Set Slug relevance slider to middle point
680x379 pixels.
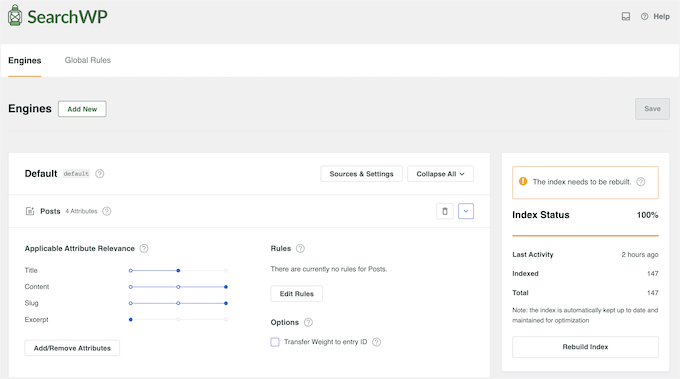click(x=178, y=303)
